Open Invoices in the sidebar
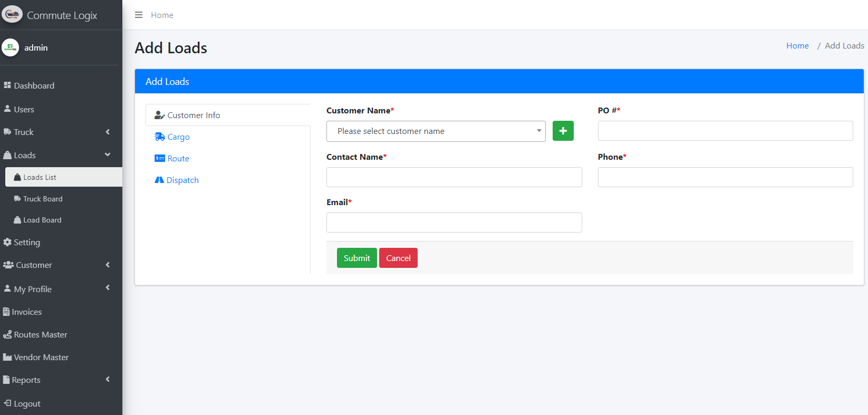Viewport: 868px width, 415px height. point(26,312)
